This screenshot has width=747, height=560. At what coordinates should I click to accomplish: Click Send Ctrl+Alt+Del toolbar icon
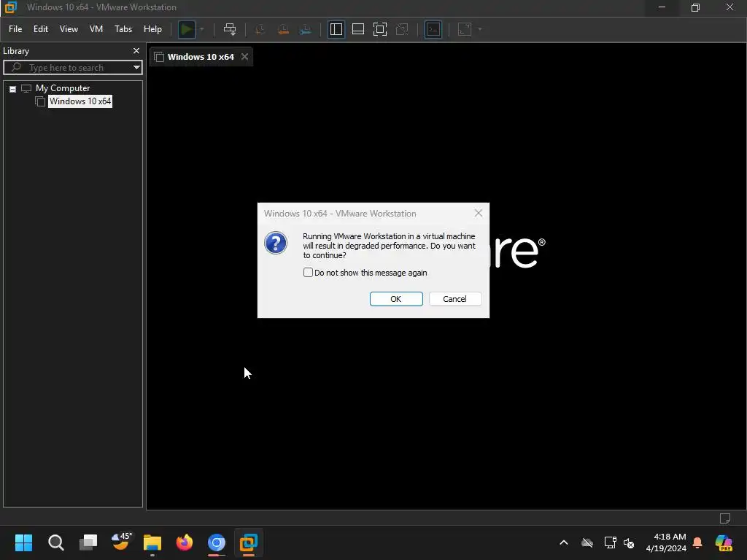[230, 29]
